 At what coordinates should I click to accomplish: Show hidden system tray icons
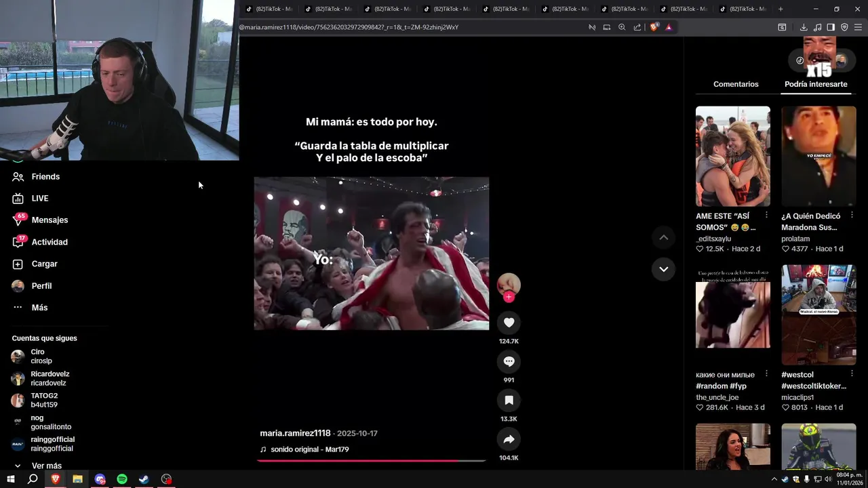[774, 479]
